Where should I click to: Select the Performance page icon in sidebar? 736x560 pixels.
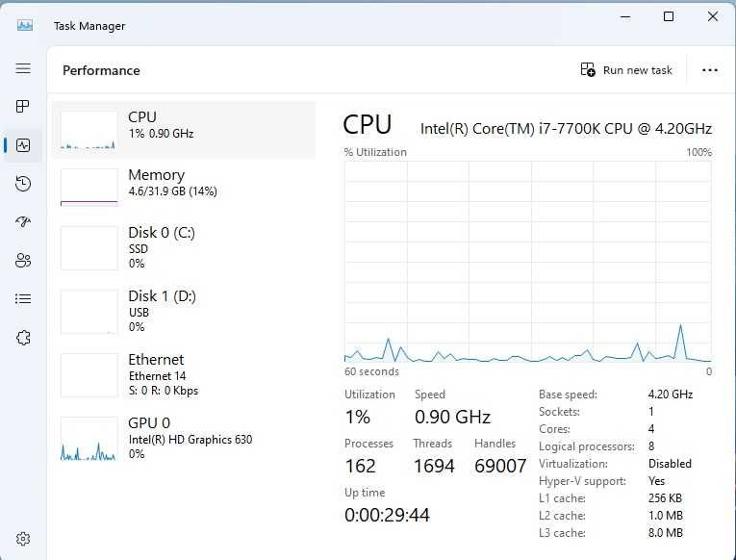(x=23, y=145)
